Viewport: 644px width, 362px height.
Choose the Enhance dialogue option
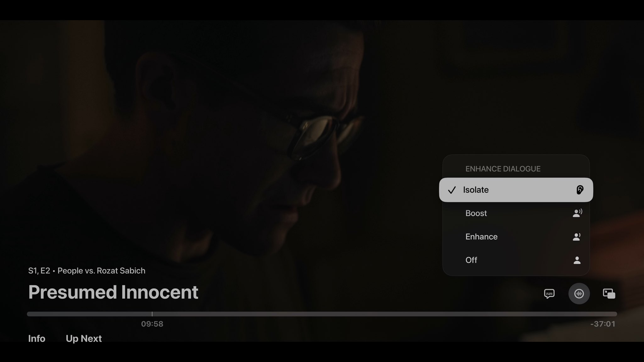click(516, 237)
